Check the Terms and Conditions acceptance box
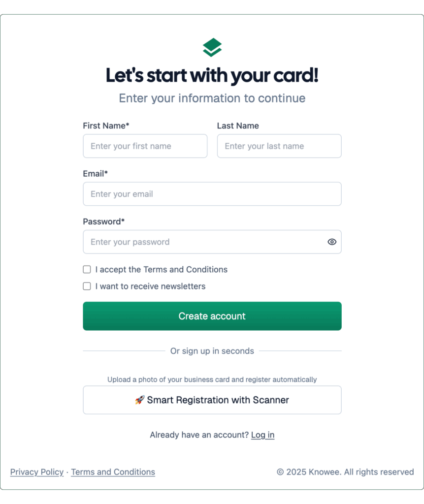Viewport: 424px width, 504px height. tap(87, 269)
